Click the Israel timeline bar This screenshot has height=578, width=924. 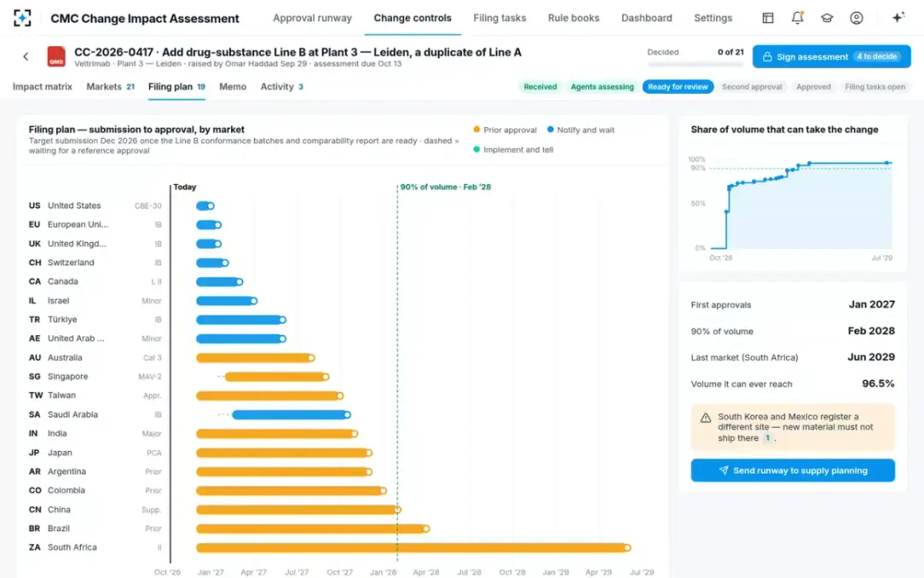coord(227,301)
